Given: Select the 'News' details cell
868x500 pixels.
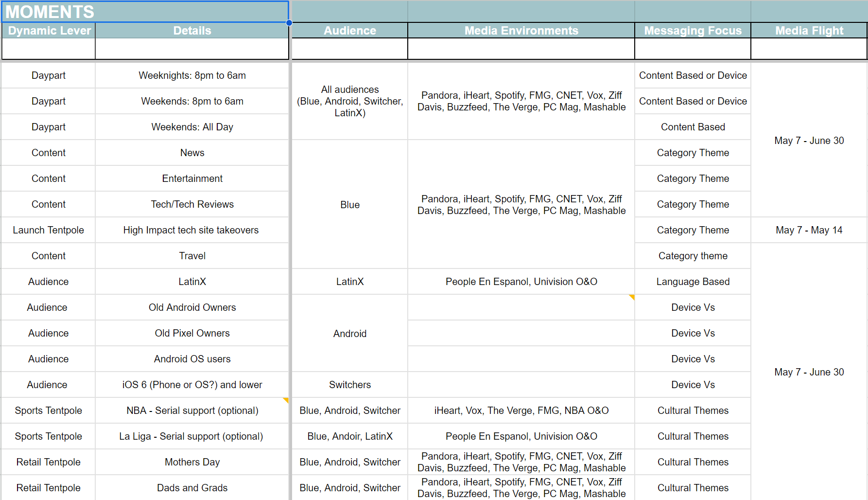Looking at the screenshot, I should [x=192, y=153].
